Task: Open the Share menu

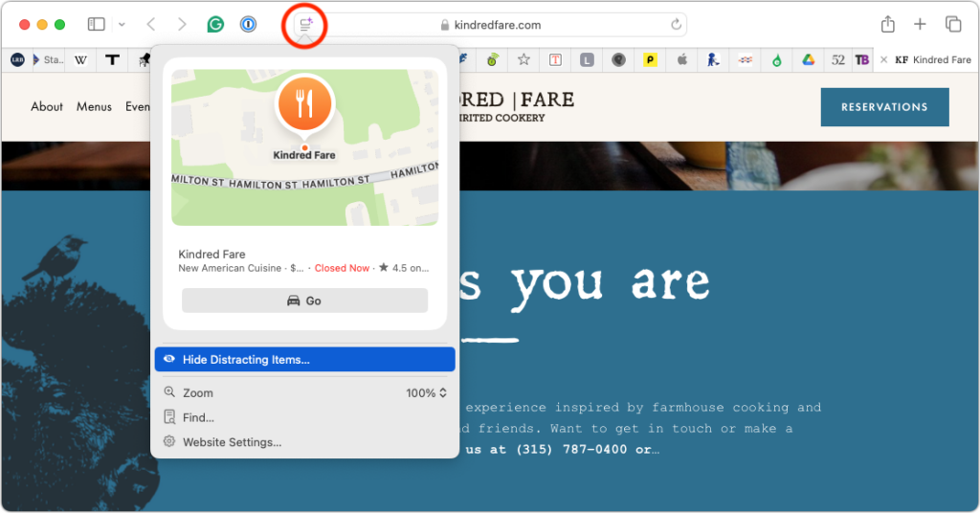Action: 887,24
